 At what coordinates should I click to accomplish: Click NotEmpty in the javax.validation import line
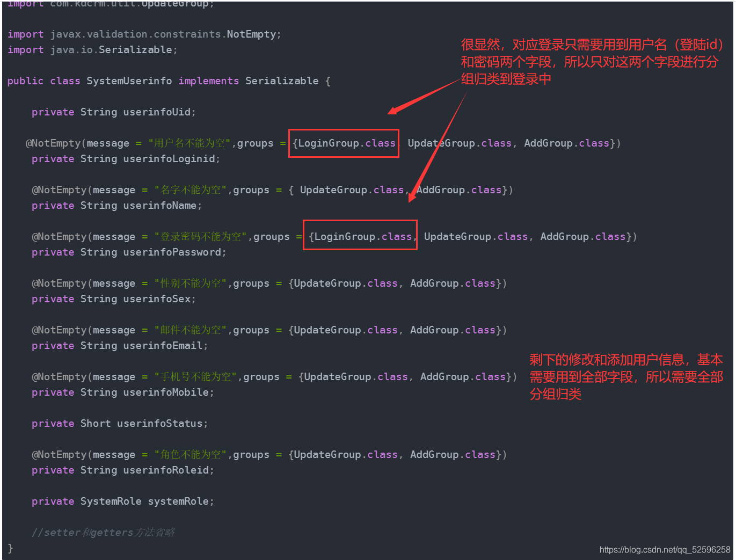pyautogui.click(x=251, y=34)
